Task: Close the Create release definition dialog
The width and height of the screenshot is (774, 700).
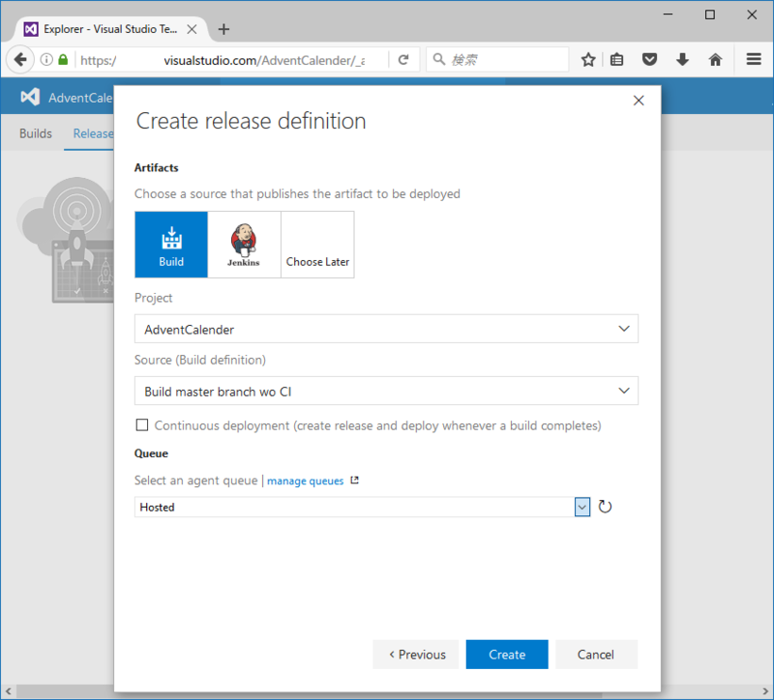Action: (x=639, y=101)
